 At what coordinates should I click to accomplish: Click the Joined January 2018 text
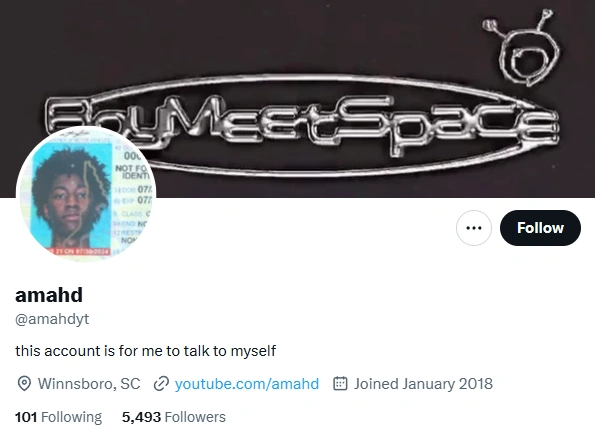[423, 384]
